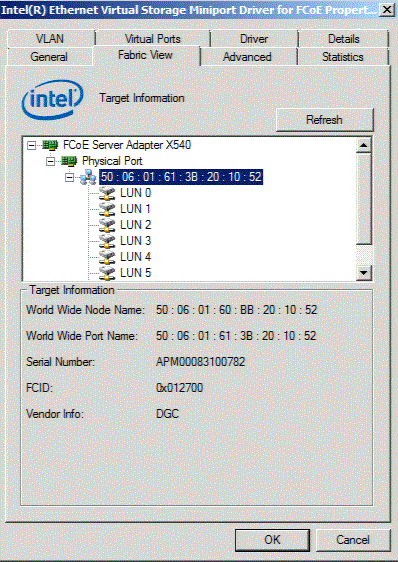Viewport: 398px width, 562px height.
Task: Click the World Wide Node Name value 50:06:01:60:BB:20:10:52
Action: coord(237,310)
